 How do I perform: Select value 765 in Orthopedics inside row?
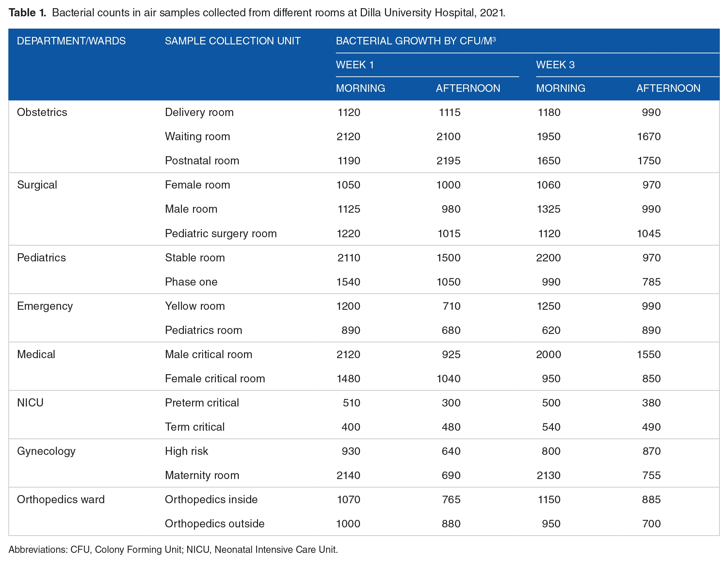pyautogui.click(x=451, y=499)
